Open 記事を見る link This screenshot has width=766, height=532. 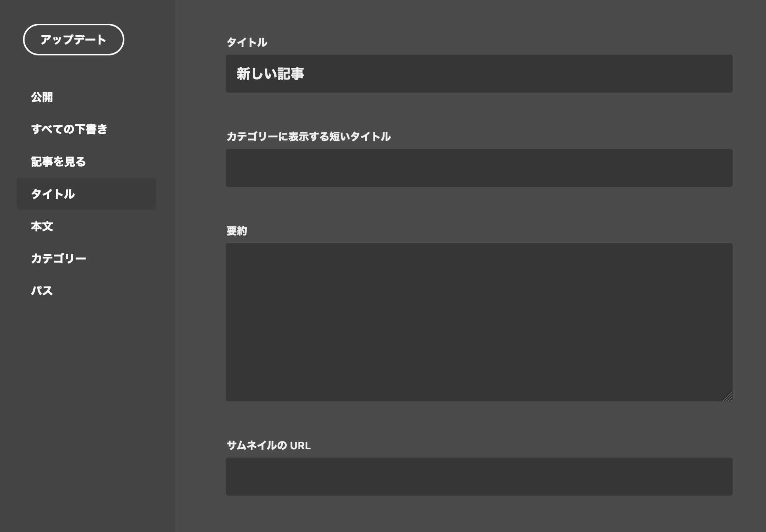click(59, 161)
